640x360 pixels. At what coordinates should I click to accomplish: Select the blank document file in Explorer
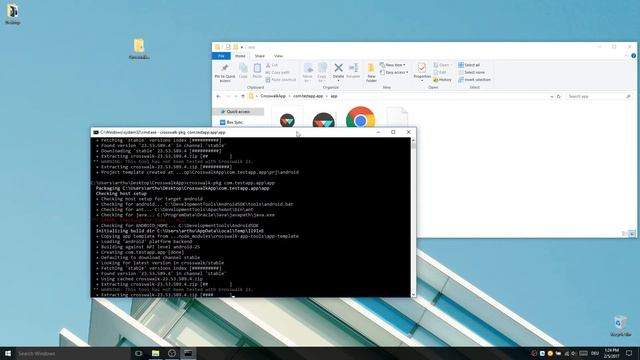pyautogui.click(x=397, y=117)
